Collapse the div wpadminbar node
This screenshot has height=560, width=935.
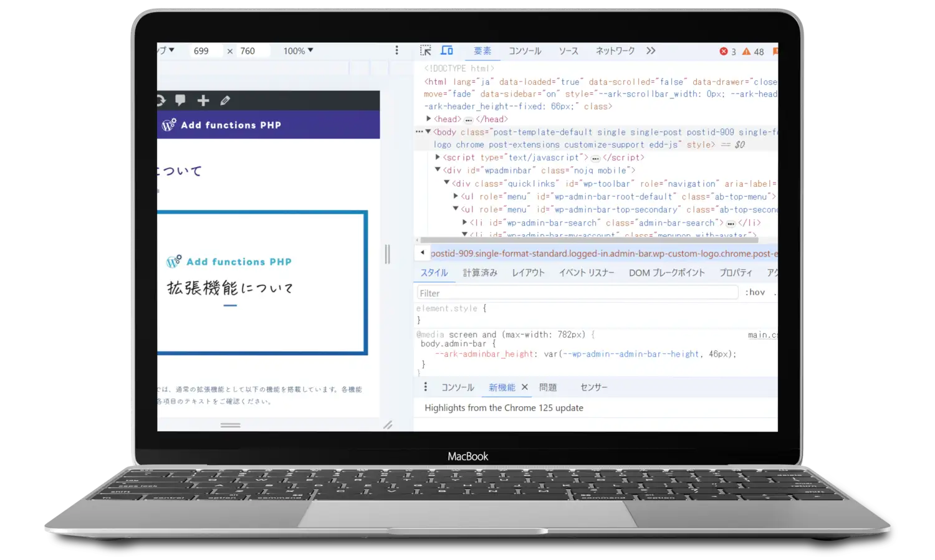[438, 169]
